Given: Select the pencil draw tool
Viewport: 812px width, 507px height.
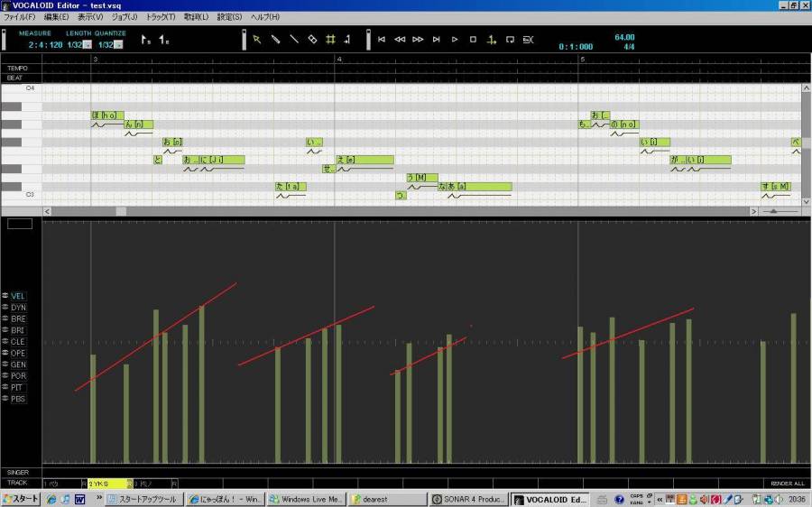Looking at the screenshot, I should click(x=275, y=40).
